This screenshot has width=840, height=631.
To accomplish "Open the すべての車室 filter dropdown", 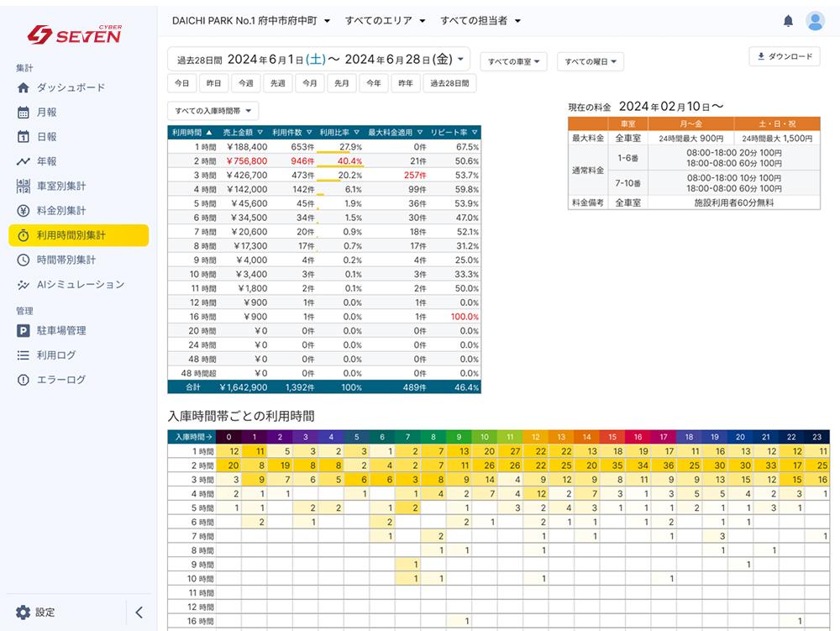I will pos(515,61).
